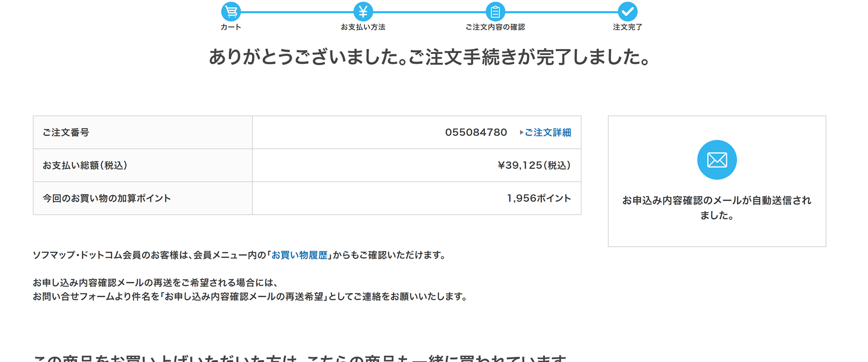Open the ご注文詳細 order details link
868x362 pixels.
(x=548, y=132)
